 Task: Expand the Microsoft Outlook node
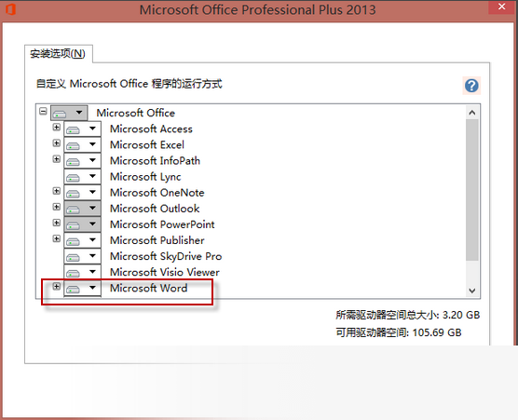(x=57, y=207)
